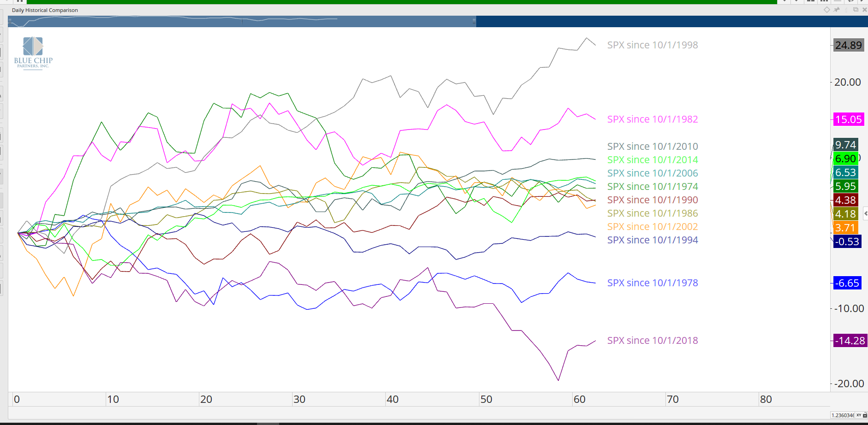Click the overlapping-windows icon in panel header
This screenshot has height=425, width=868.
(x=856, y=10)
